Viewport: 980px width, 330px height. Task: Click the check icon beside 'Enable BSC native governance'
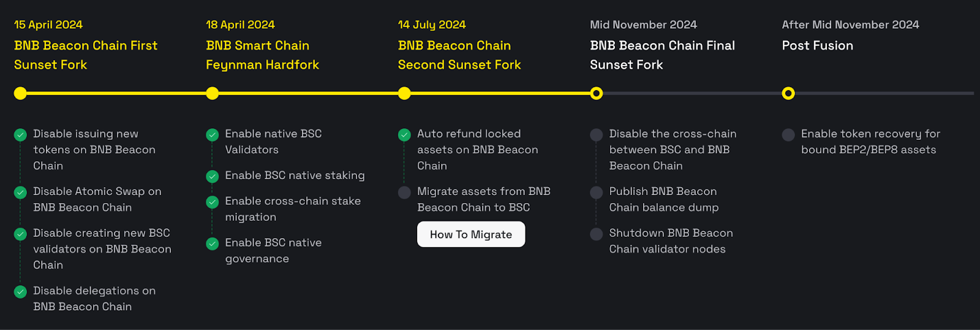point(213,244)
